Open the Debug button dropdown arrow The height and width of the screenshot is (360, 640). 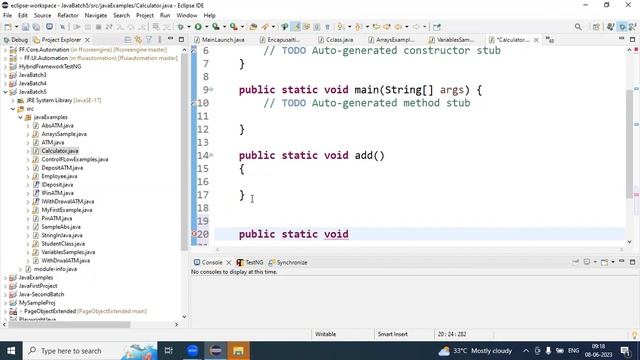(x=189, y=27)
